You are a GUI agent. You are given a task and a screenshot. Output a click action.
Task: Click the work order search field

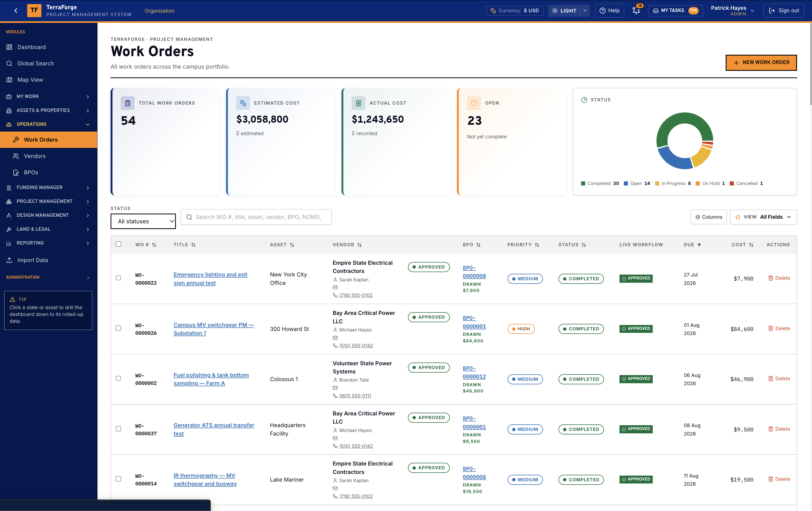coord(256,217)
